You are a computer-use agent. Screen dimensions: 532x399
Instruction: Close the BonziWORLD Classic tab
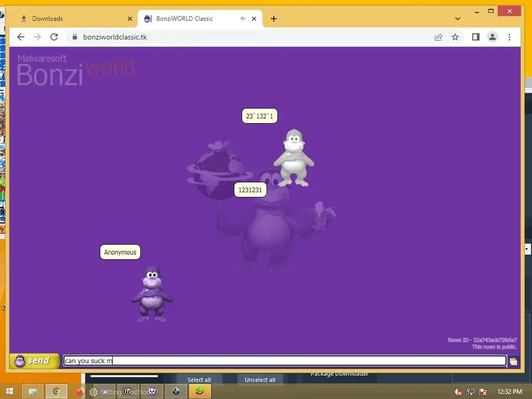pos(254,19)
